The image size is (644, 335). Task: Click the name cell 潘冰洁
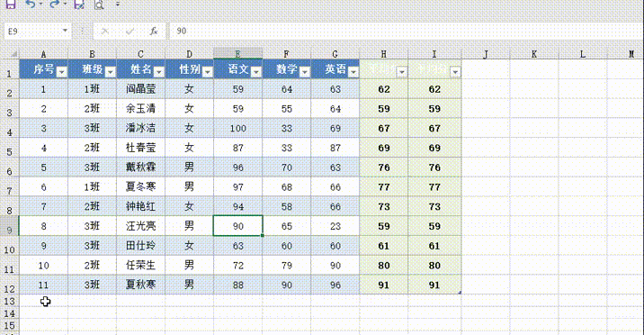(x=140, y=128)
